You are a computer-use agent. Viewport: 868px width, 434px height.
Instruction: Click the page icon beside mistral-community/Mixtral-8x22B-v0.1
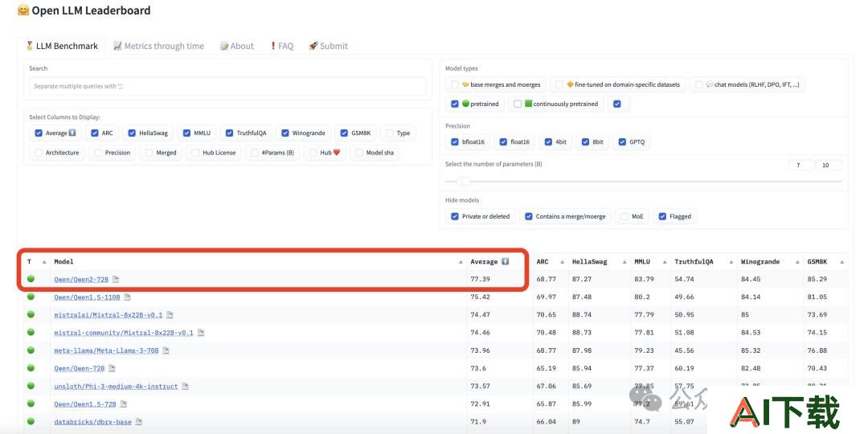(201, 334)
